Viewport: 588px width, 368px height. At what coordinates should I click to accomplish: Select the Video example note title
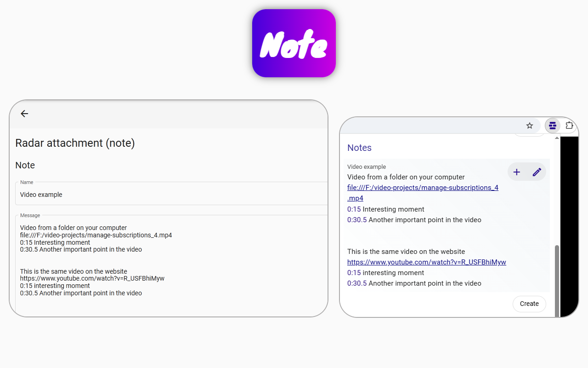(366, 167)
